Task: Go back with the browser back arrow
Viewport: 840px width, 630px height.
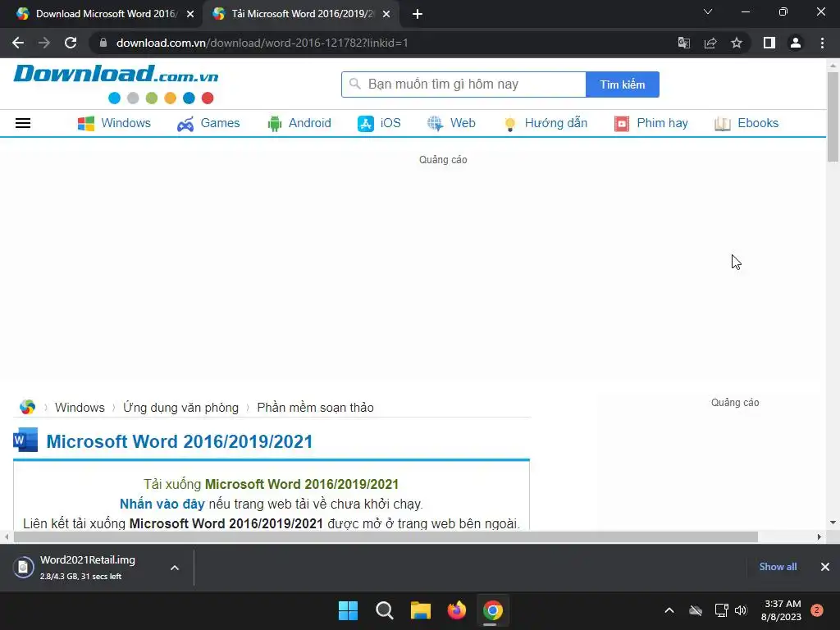Action: (18, 43)
